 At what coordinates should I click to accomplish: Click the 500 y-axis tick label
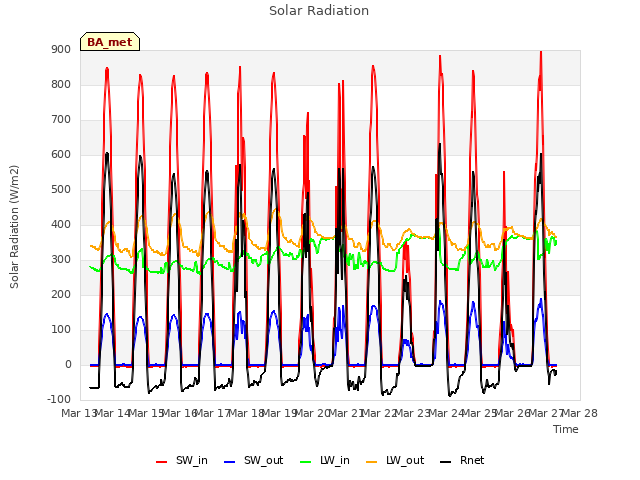61,190
